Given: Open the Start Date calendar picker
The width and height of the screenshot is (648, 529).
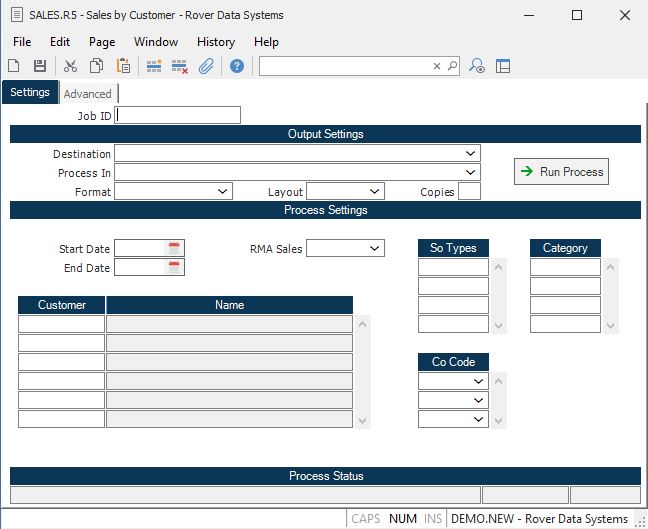Looking at the screenshot, I should (174, 248).
